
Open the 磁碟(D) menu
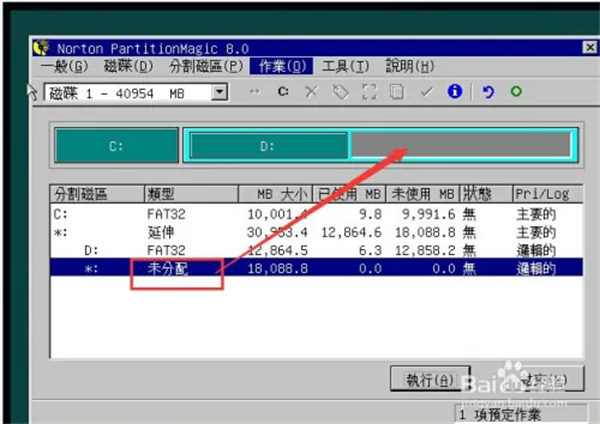coord(129,67)
